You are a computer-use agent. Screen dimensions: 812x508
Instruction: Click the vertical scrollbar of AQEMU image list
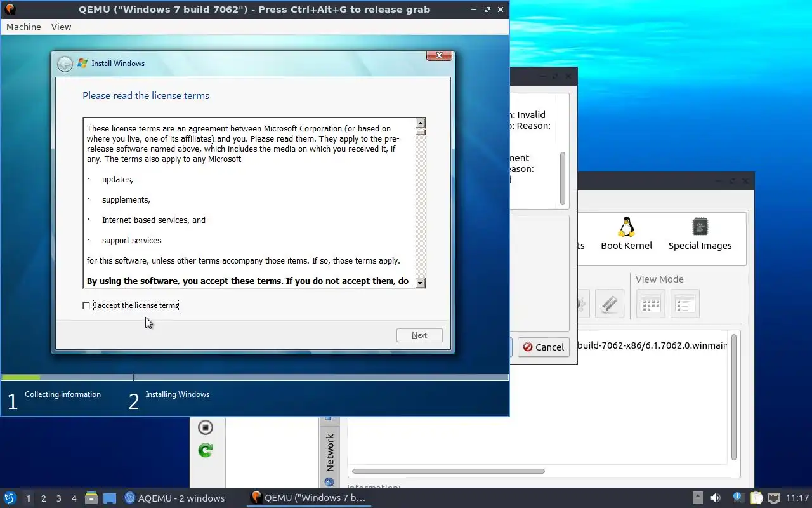click(x=734, y=397)
